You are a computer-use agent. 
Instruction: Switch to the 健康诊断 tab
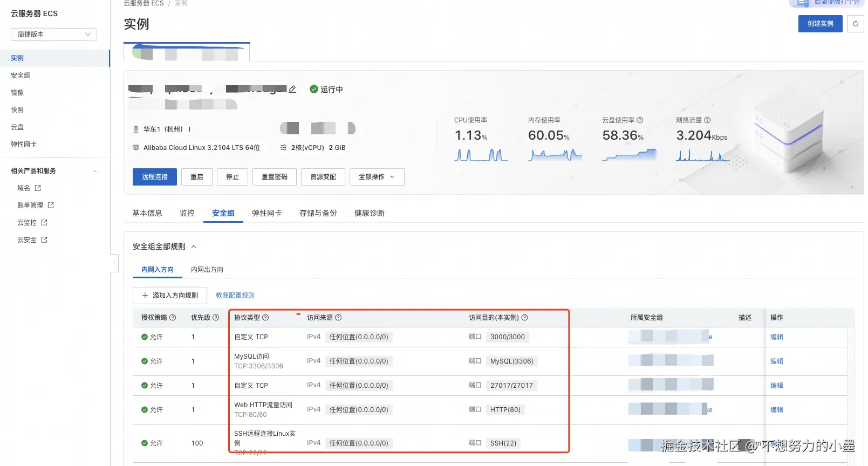370,213
